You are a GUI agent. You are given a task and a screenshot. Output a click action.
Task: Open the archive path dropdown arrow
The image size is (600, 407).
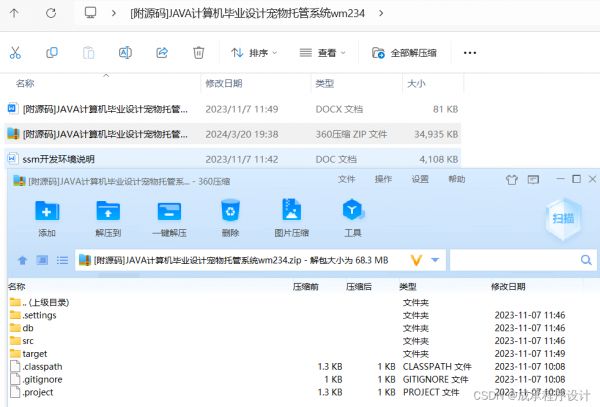tap(435, 260)
